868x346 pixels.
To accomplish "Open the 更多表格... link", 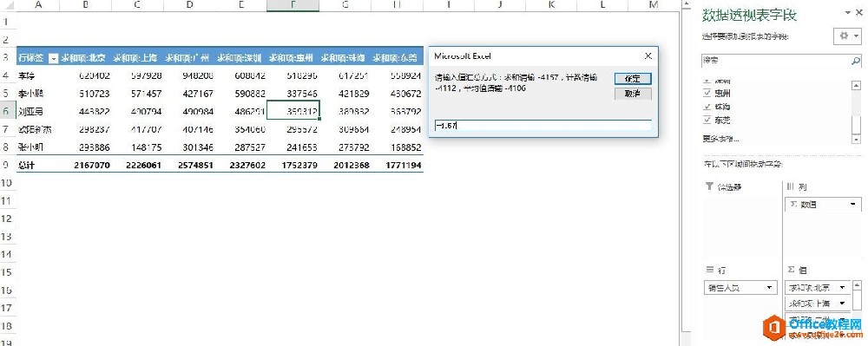I will [x=721, y=139].
